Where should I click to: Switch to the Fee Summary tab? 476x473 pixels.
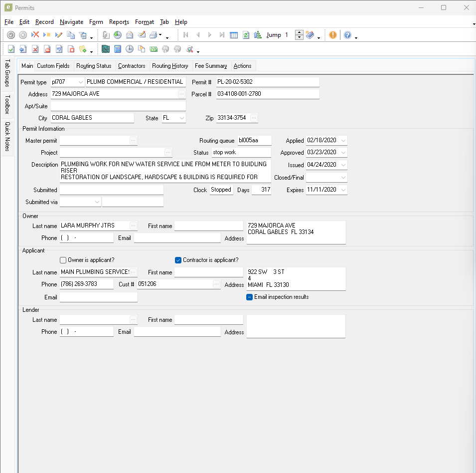[x=211, y=66]
